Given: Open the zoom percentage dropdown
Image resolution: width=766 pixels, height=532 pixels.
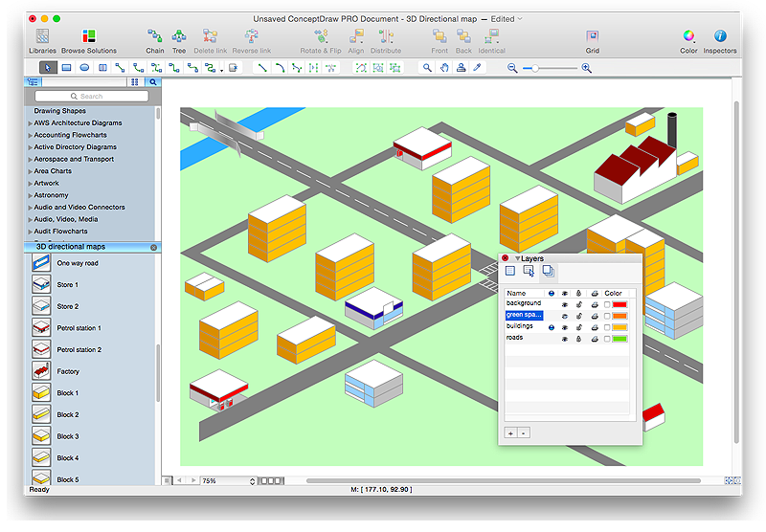Looking at the screenshot, I should pyautogui.click(x=253, y=481).
